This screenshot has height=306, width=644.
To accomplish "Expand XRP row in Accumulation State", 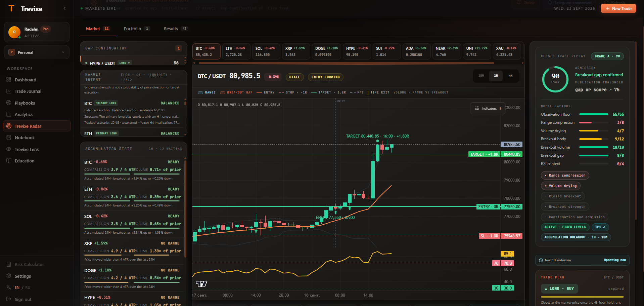I will click(132, 251).
